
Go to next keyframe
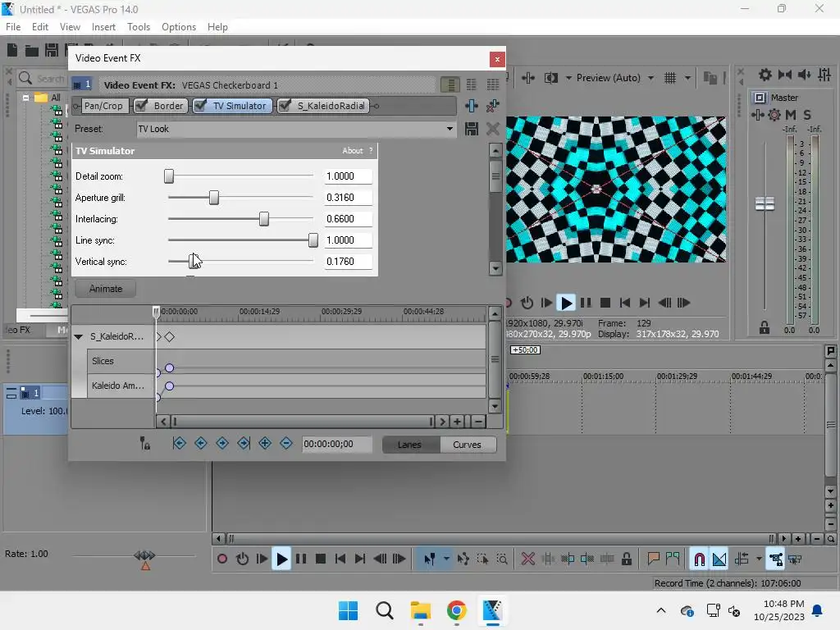click(222, 443)
